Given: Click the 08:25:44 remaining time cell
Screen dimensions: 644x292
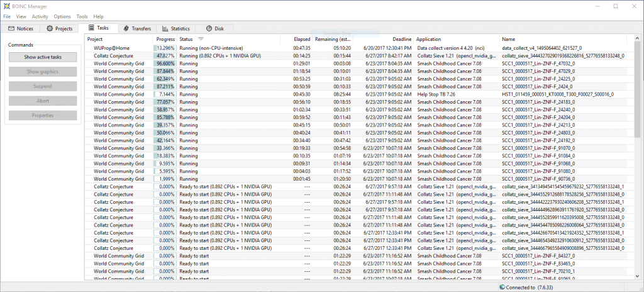Looking at the screenshot, I should tap(342, 94).
